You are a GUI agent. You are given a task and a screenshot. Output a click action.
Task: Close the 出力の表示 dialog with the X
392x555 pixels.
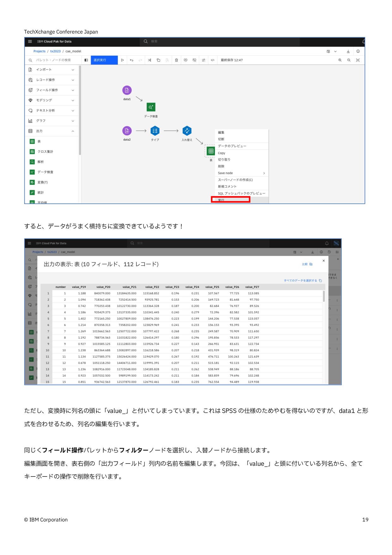point(323,261)
